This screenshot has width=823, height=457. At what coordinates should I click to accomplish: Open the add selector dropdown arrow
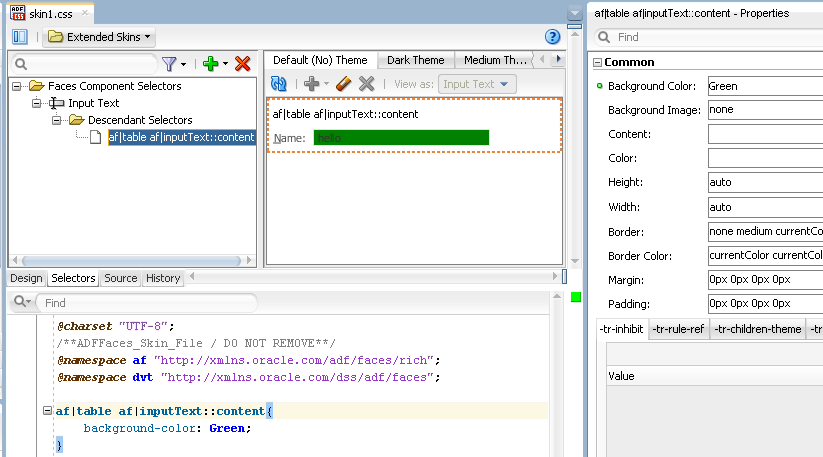tap(225, 64)
